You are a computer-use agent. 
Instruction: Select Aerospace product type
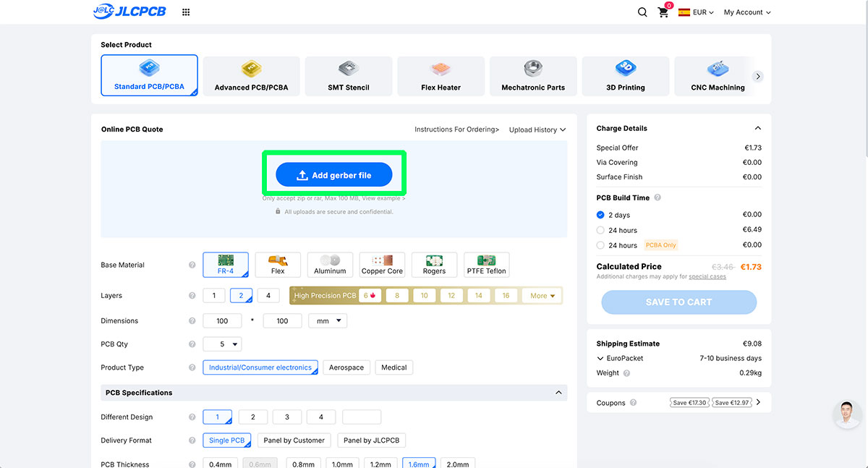pyautogui.click(x=346, y=367)
